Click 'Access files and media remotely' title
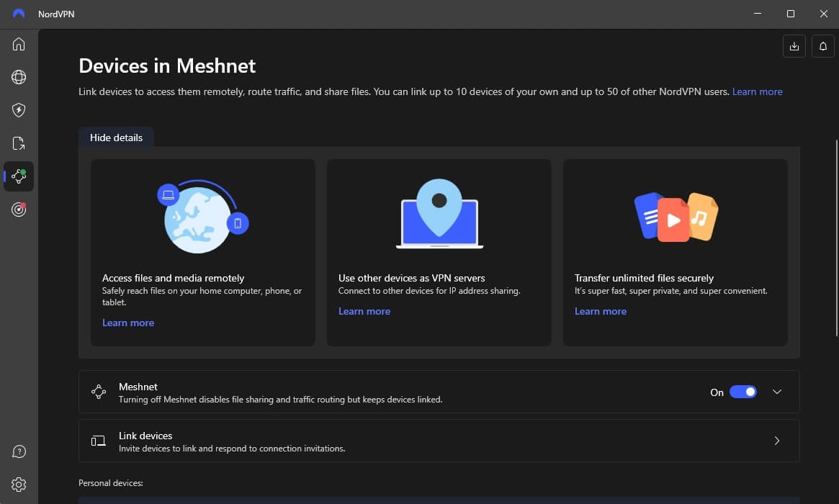 tap(173, 278)
